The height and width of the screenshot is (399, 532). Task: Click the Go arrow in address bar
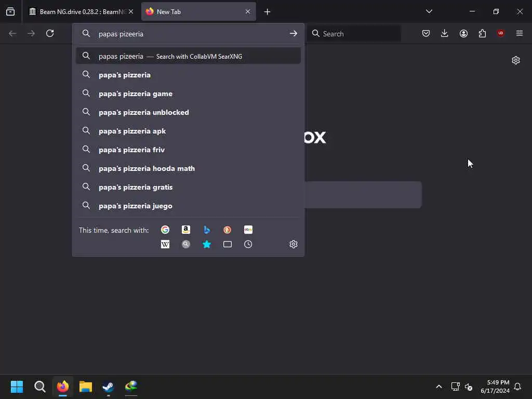294,34
